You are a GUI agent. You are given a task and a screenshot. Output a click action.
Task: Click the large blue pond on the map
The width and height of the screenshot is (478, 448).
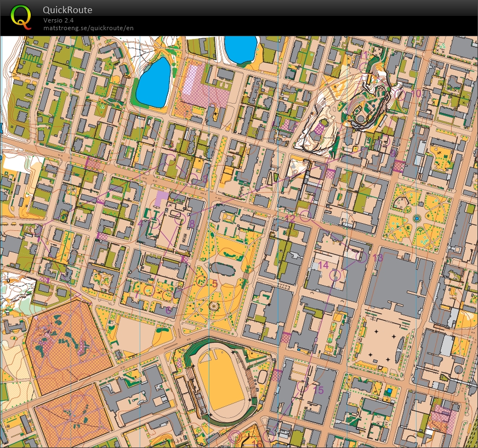[153, 82]
